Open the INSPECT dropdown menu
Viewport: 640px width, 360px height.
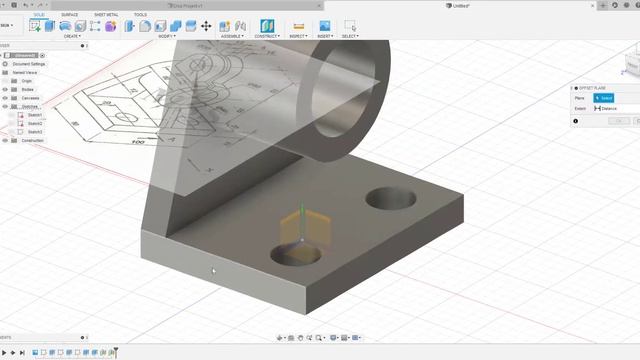[298, 36]
